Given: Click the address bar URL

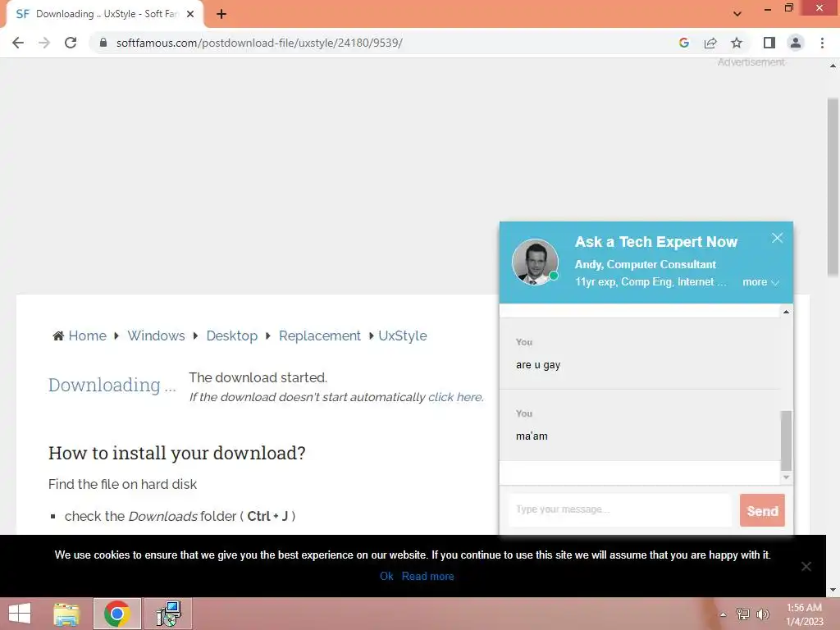Looking at the screenshot, I should coord(259,43).
